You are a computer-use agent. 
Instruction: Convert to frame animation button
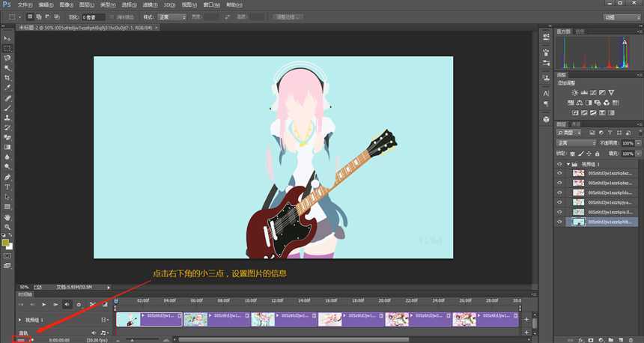tap(22, 340)
